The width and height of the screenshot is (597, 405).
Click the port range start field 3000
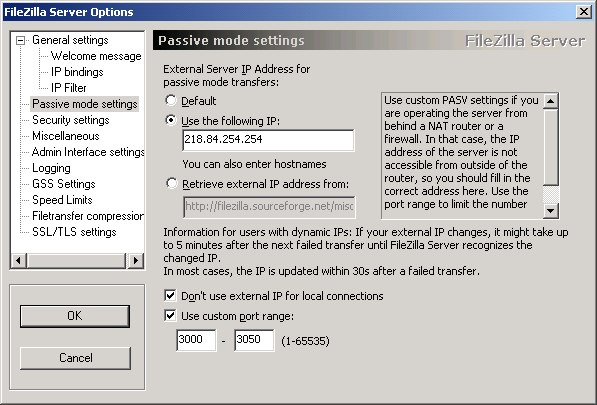click(x=196, y=340)
